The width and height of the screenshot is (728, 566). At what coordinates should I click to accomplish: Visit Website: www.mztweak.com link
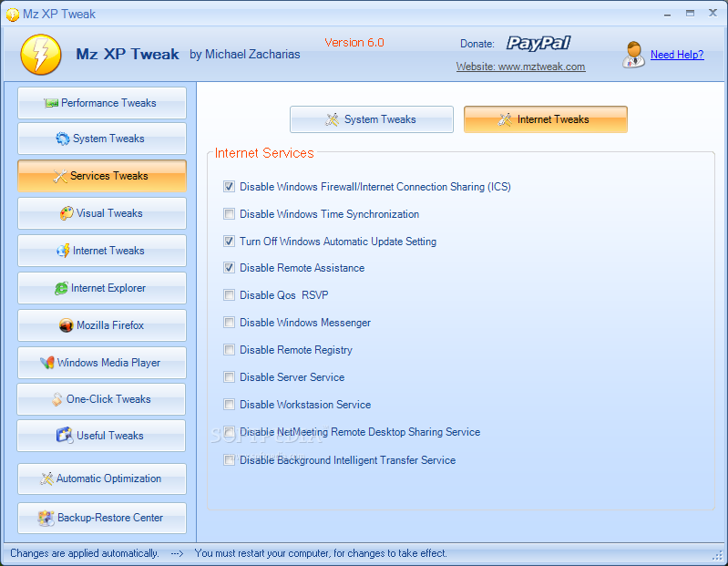coord(520,67)
